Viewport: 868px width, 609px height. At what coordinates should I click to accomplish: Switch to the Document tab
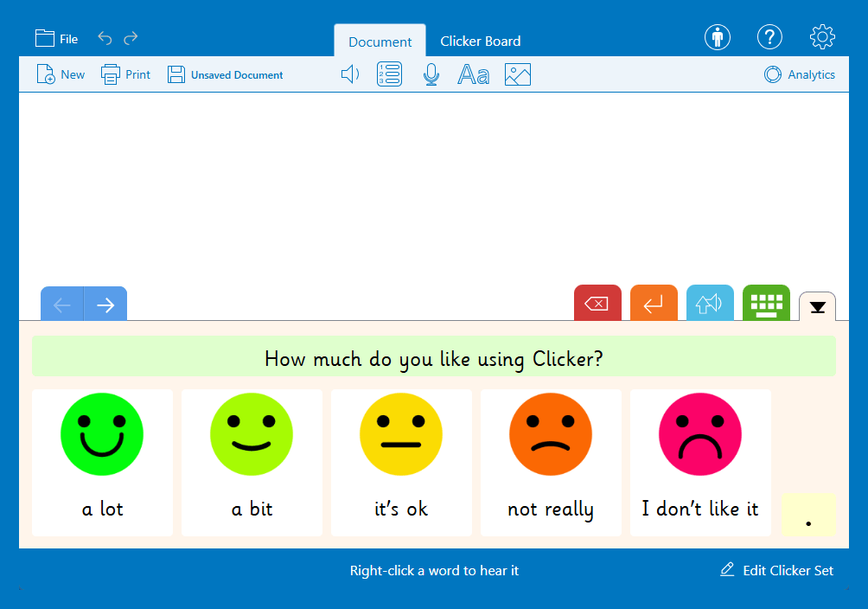pyautogui.click(x=380, y=41)
